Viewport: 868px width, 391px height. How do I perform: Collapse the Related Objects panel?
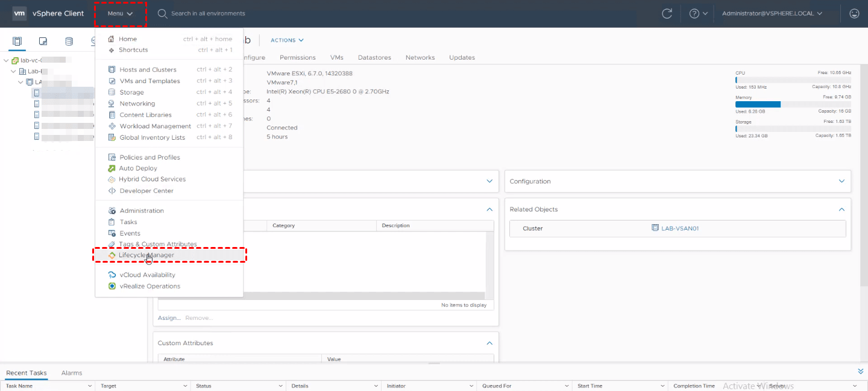click(x=841, y=209)
